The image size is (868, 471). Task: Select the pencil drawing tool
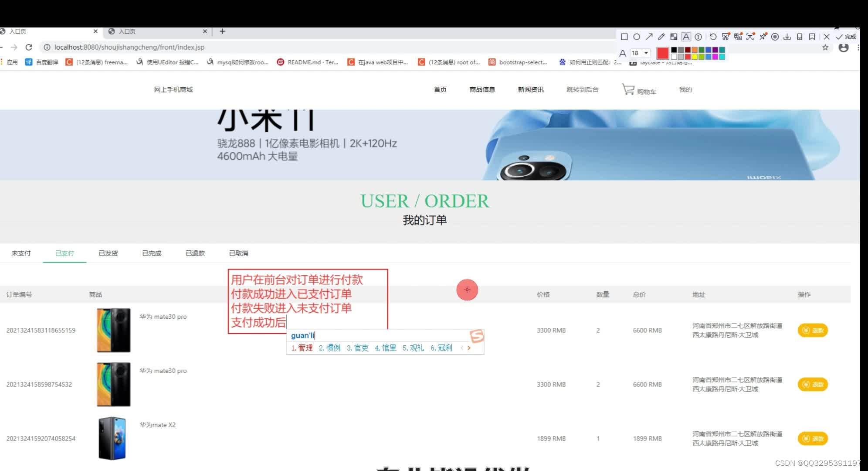click(x=661, y=37)
